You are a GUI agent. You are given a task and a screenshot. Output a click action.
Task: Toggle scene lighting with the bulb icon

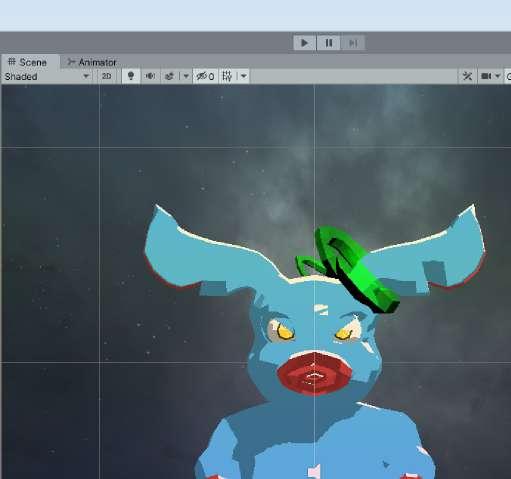[131, 76]
